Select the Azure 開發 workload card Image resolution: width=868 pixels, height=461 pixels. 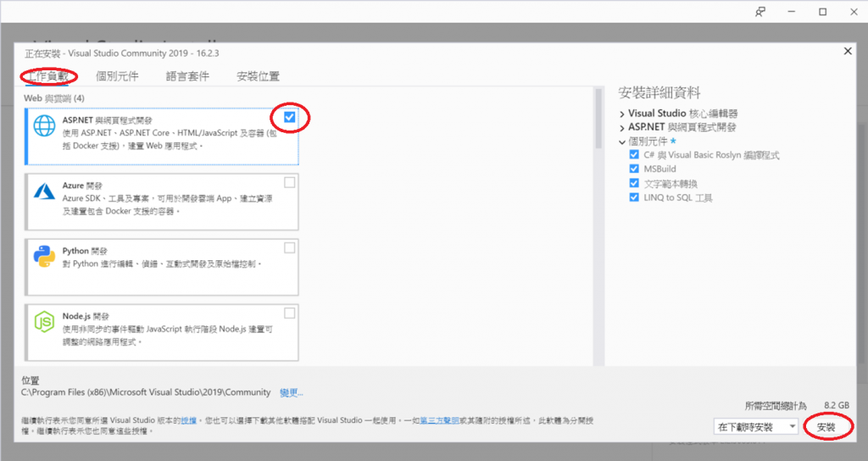tap(162, 202)
